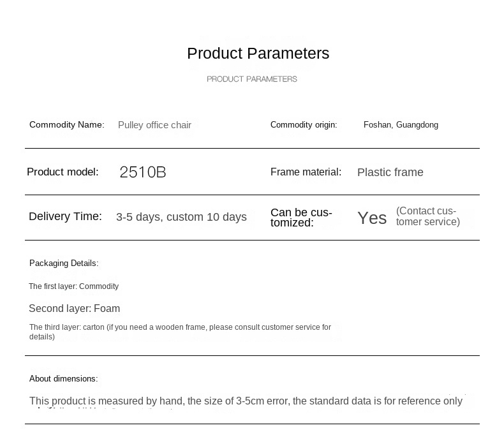Image resolution: width=504 pixels, height=437 pixels.
Task: Select the Second layer: Foam line
Action: [74, 309]
